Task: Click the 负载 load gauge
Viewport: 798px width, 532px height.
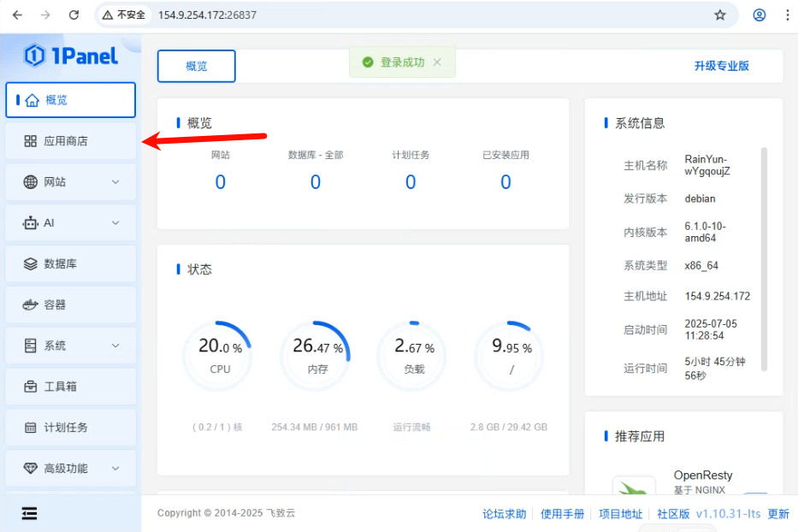Action: [413, 355]
